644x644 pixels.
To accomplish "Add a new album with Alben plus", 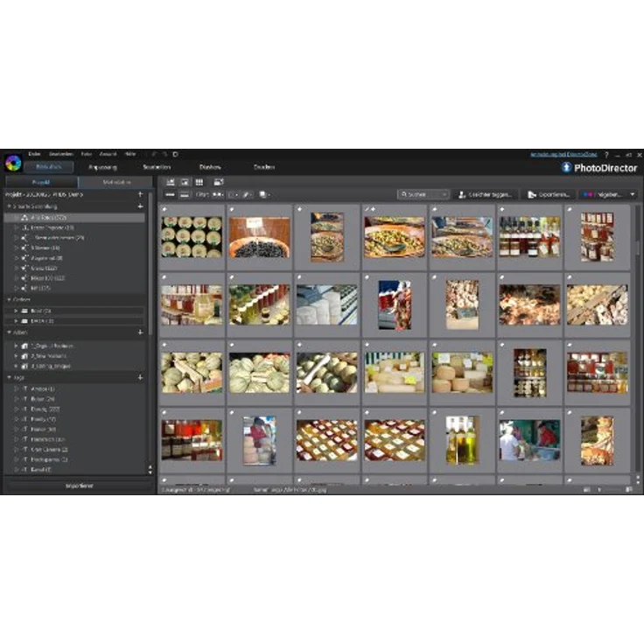I will point(141,332).
